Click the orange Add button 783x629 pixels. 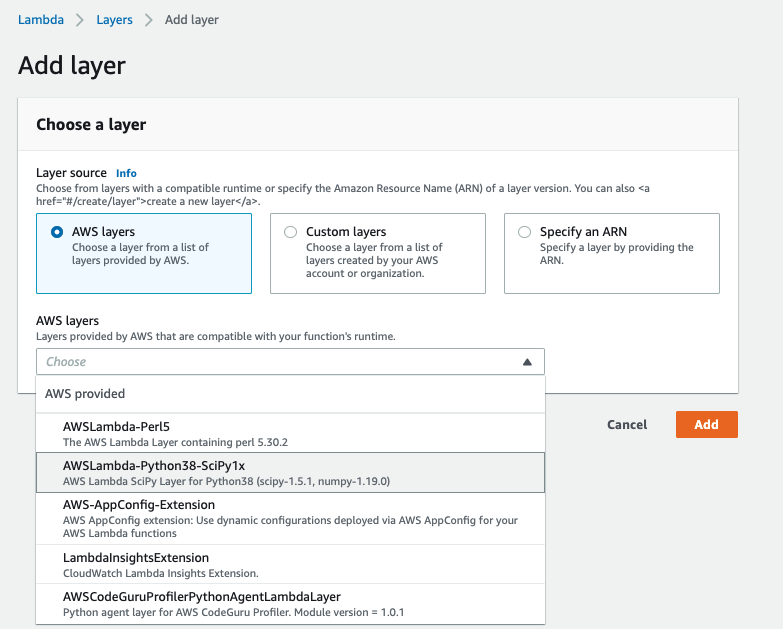707,424
